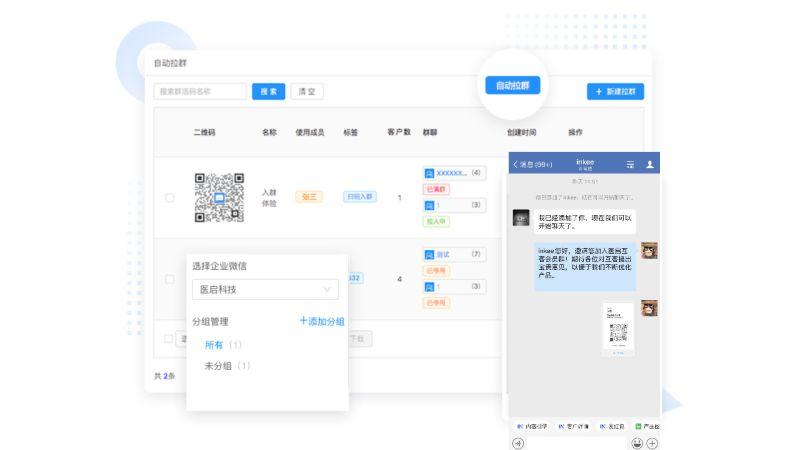Open the 医启科技 enterprise WeChat dropdown
The height and width of the screenshot is (450, 800).
click(x=265, y=289)
